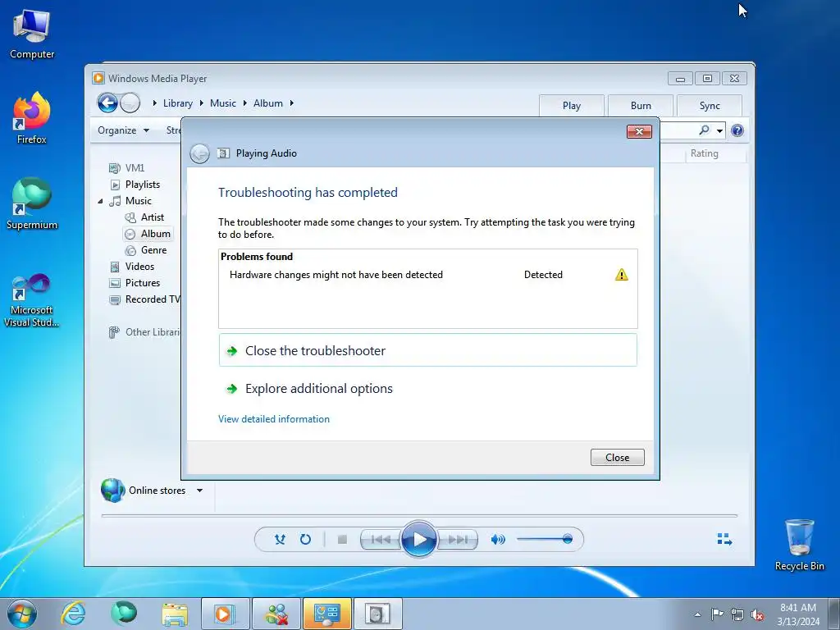Click the Music breadcrumb

223,103
